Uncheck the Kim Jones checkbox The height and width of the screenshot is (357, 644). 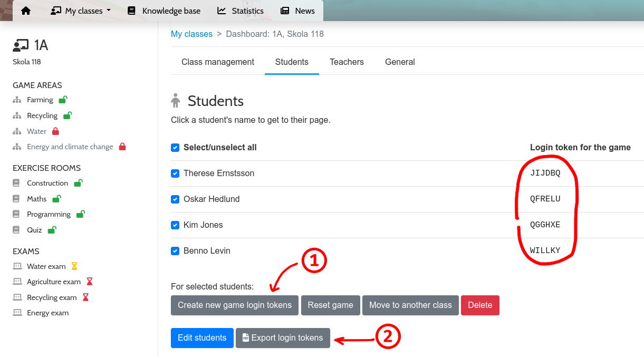point(175,225)
